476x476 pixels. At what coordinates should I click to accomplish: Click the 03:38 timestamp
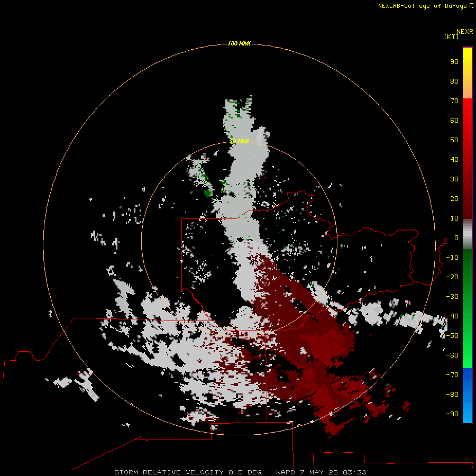[x=354, y=472]
